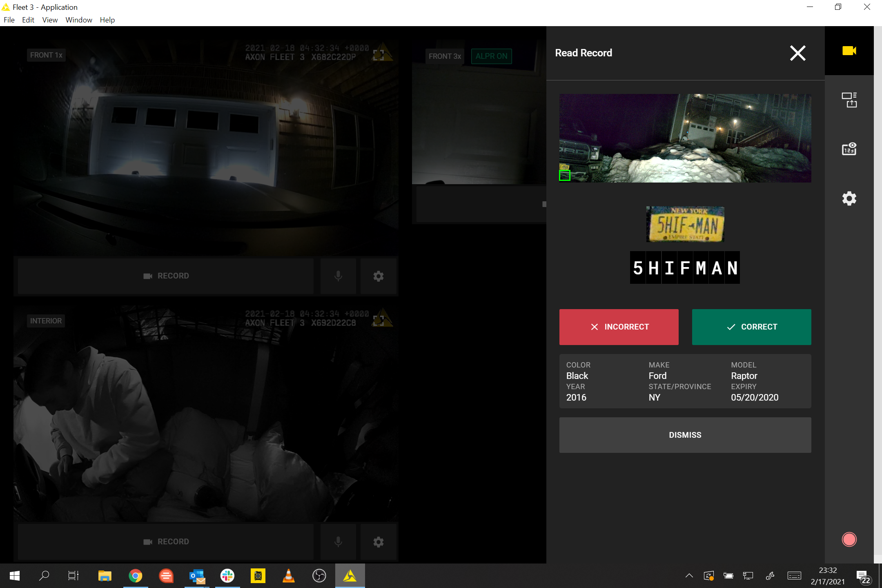882x588 pixels.
Task: Open settings gear for INTERIOR camera
Action: click(x=379, y=542)
